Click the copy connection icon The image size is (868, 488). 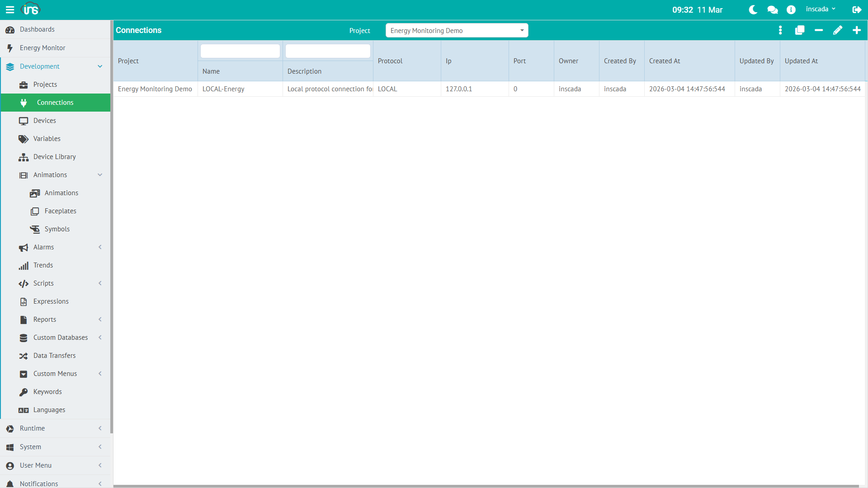(799, 30)
